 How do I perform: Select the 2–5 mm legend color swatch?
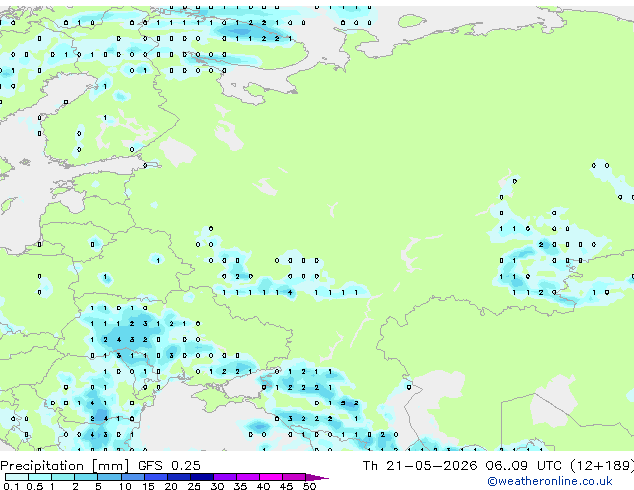tap(86, 477)
